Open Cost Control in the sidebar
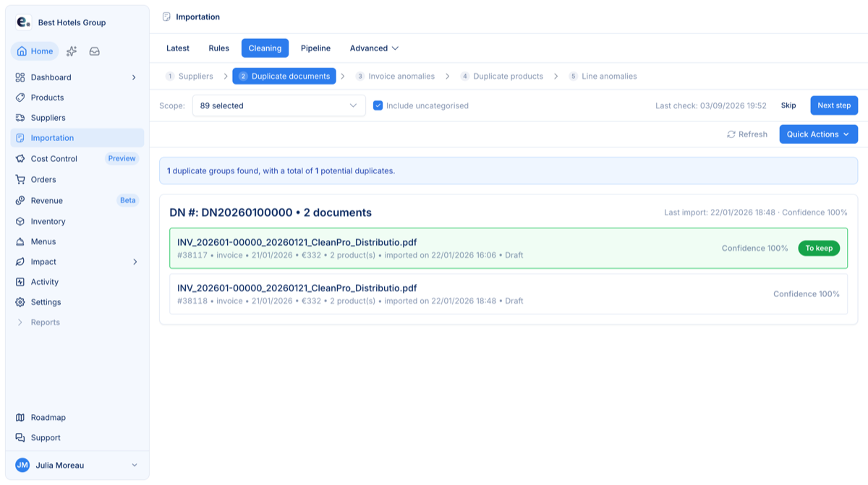The image size is (868, 485). 77,158
